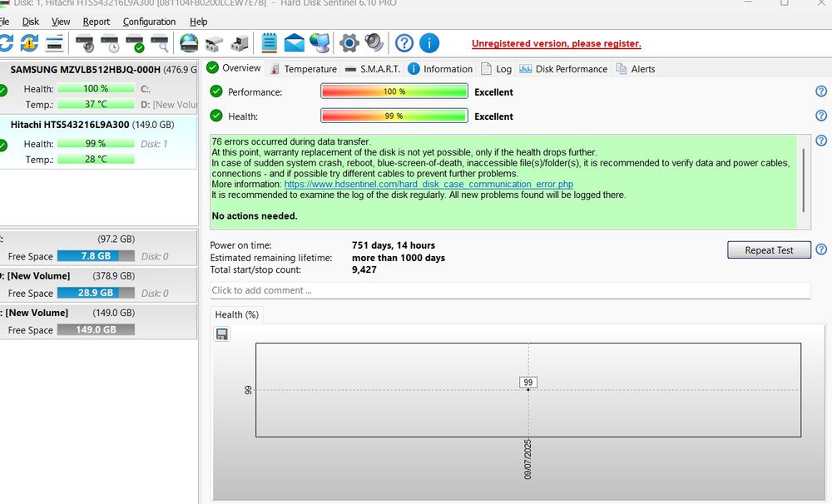Open the Help menu
832x504 pixels.
199,22
